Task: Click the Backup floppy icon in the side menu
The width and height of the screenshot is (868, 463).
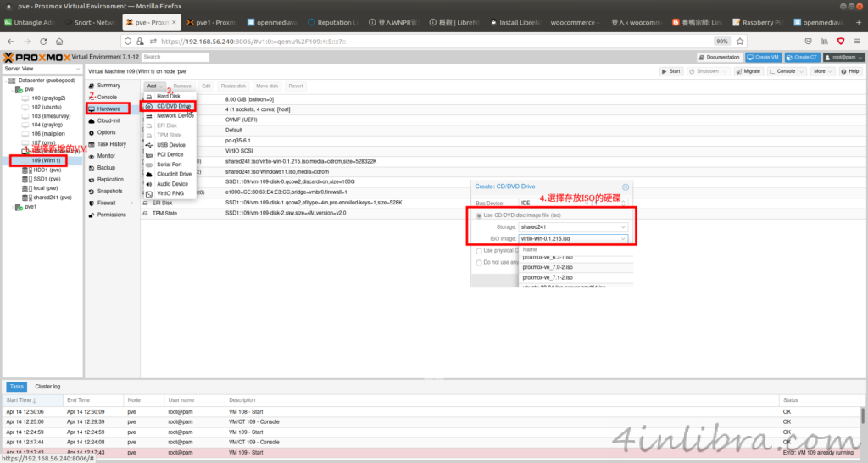Action: 92,168
